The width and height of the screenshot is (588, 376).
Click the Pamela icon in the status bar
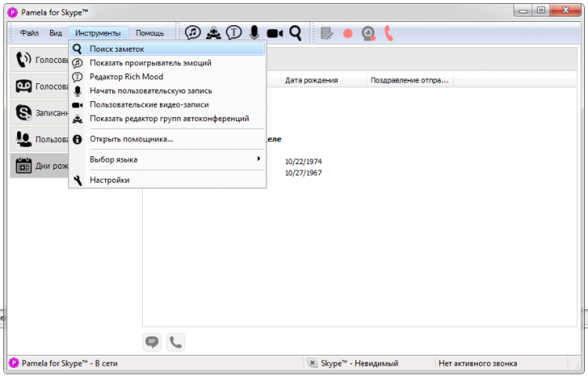(x=13, y=363)
